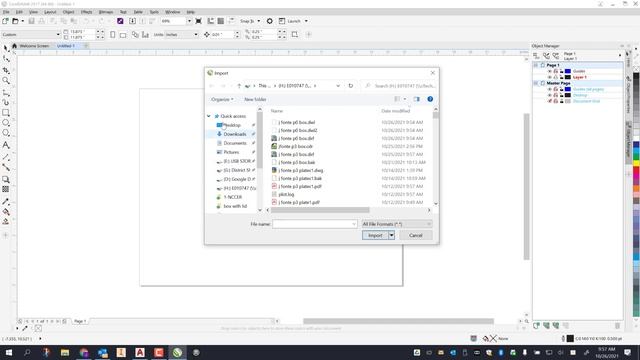Click the Full-screen preview icon
Viewport: 640px width, 360px height.
198,21
